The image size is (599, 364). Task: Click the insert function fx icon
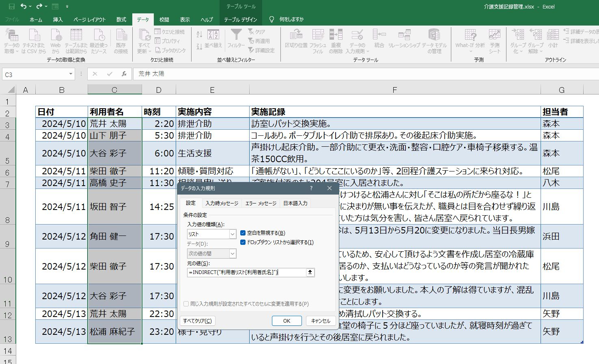[124, 74]
